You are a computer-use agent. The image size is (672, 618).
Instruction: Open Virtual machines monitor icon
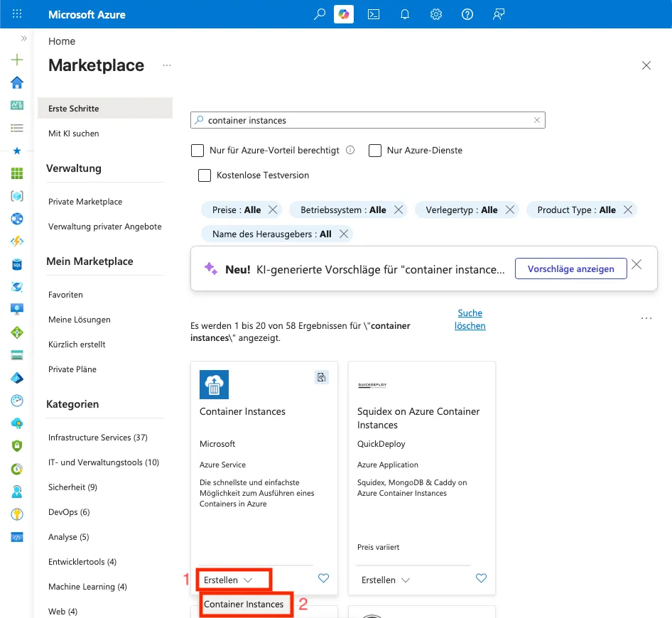click(17, 310)
